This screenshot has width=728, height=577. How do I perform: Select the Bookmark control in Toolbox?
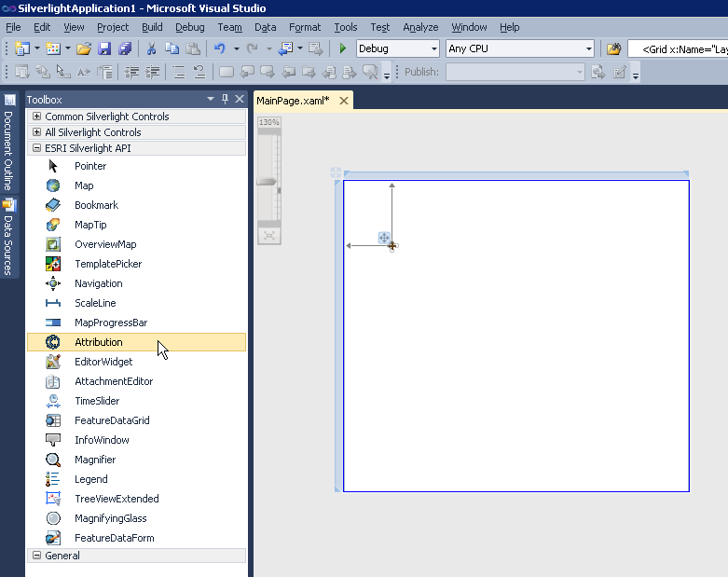click(136, 205)
